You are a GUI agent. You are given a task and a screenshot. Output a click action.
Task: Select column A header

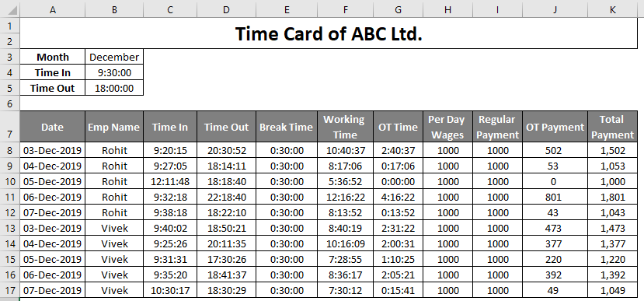(x=53, y=10)
